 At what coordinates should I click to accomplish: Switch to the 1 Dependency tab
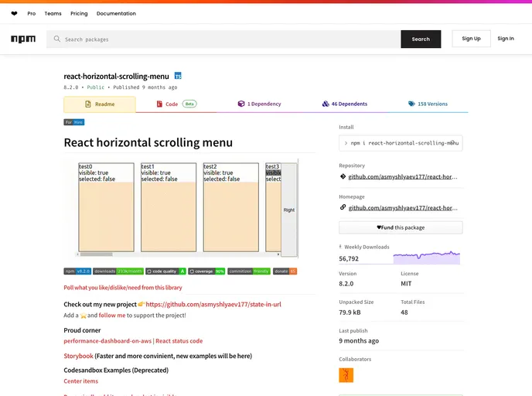tap(259, 104)
